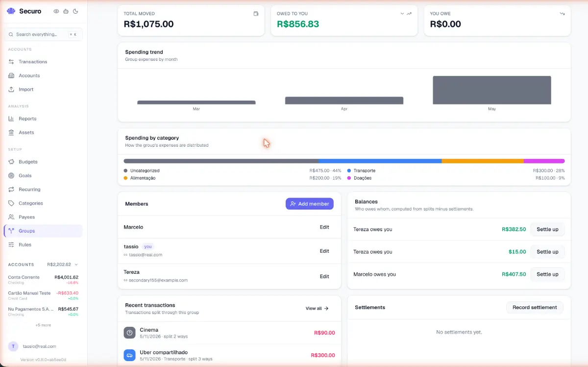Toggle dark mode with moon icon

click(76, 11)
